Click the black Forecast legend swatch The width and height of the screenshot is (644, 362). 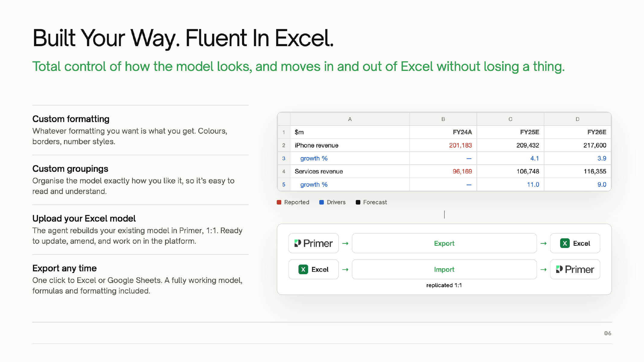pyautogui.click(x=358, y=202)
